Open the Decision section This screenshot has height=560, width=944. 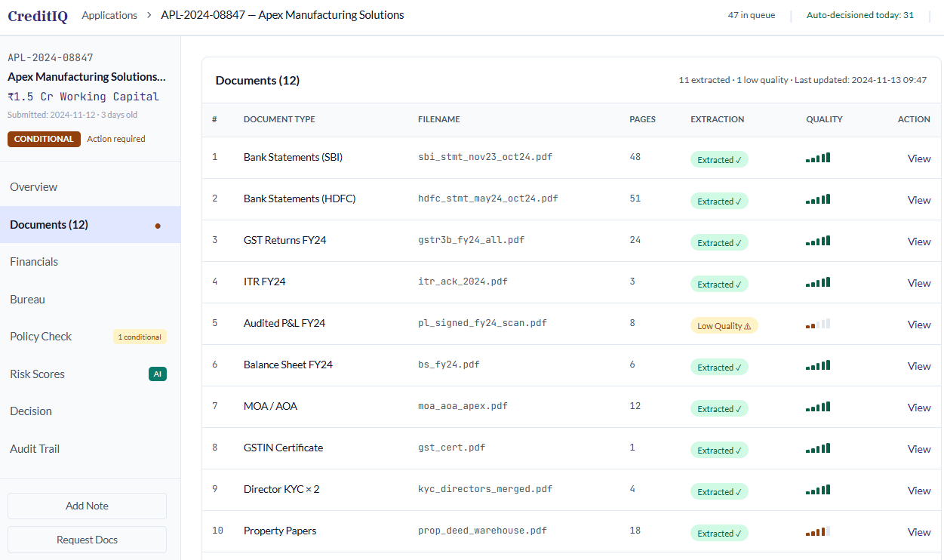point(91,411)
